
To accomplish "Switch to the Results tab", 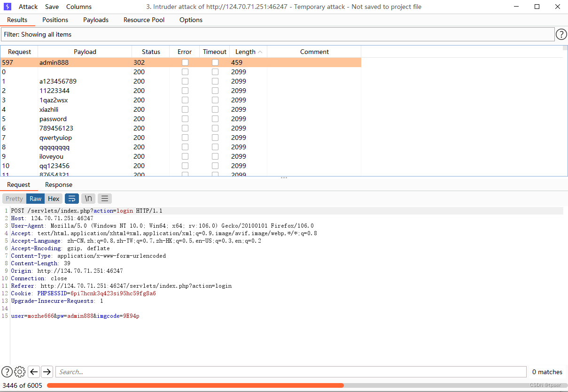I will [x=17, y=20].
